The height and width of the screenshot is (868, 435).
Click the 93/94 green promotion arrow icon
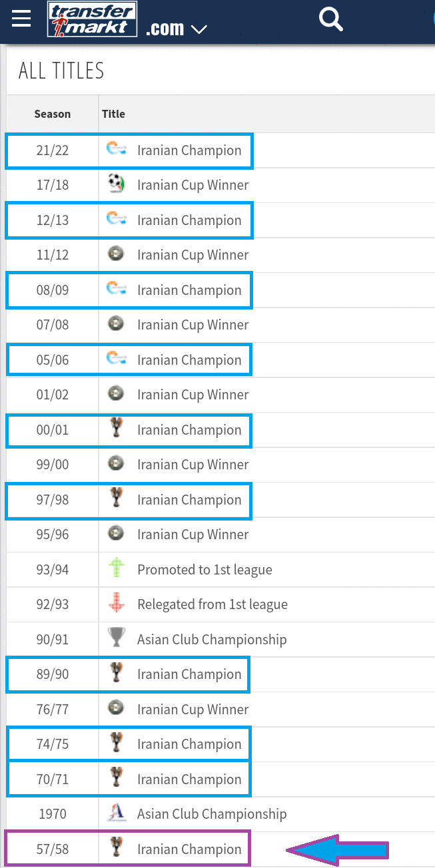point(117,569)
